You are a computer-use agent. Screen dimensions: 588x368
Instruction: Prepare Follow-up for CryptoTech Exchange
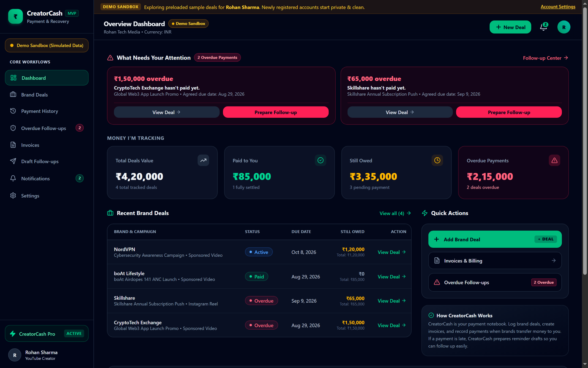(x=276, y=112)
